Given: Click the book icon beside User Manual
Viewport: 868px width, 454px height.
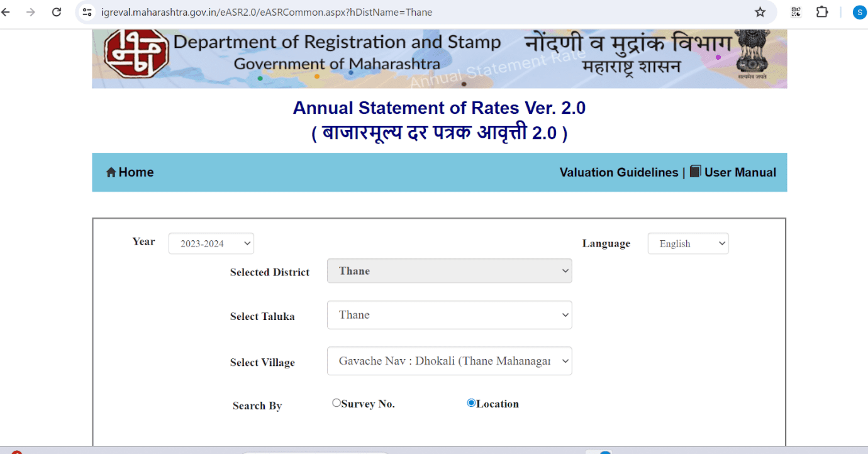Looking at the screenshot, I should [694, 171].
